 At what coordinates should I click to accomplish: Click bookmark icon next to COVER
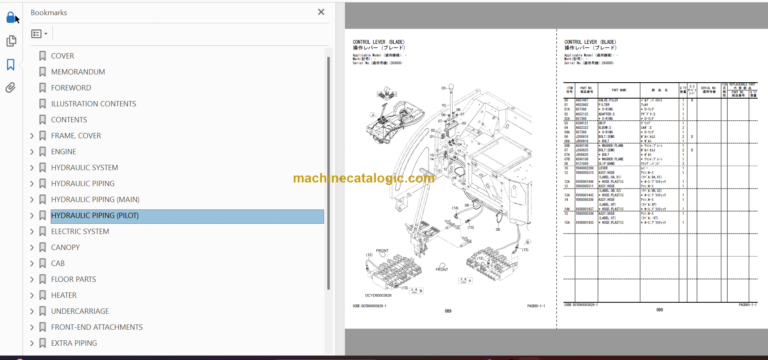pos(43,56)
